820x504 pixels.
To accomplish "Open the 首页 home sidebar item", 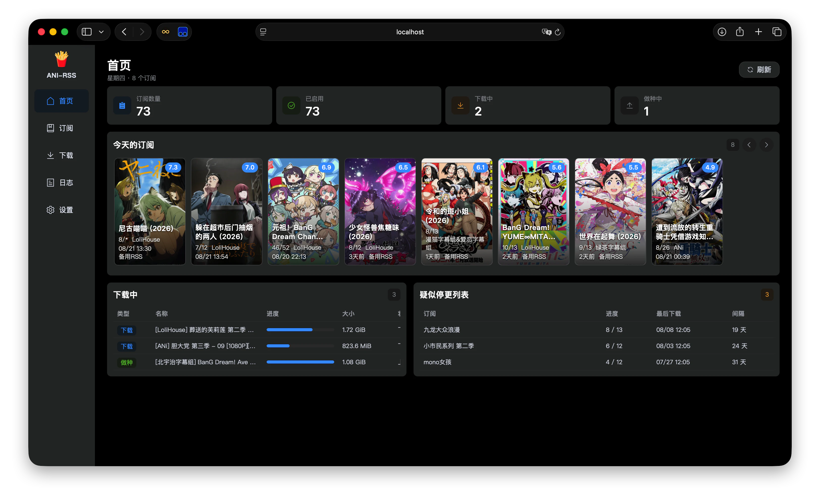I will coord(61,101).
